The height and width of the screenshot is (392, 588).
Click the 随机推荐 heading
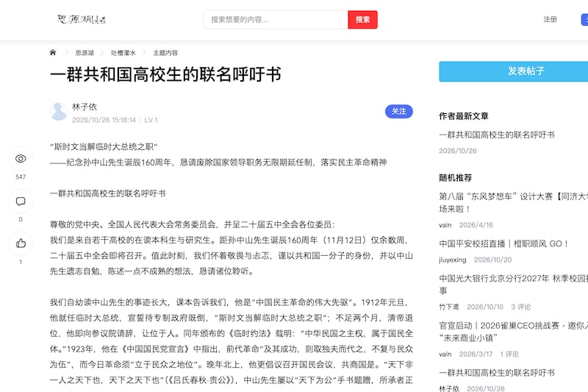coord(455,178)
